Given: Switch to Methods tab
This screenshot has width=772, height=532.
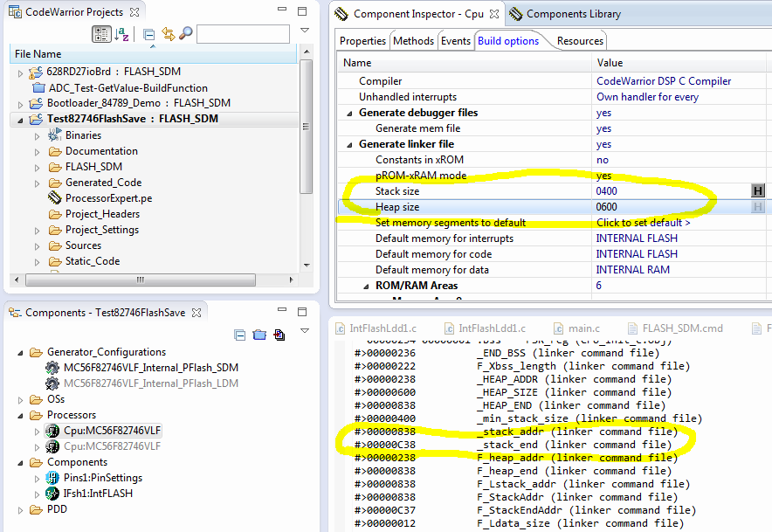Looking at the screenshot, I should 414,41.
